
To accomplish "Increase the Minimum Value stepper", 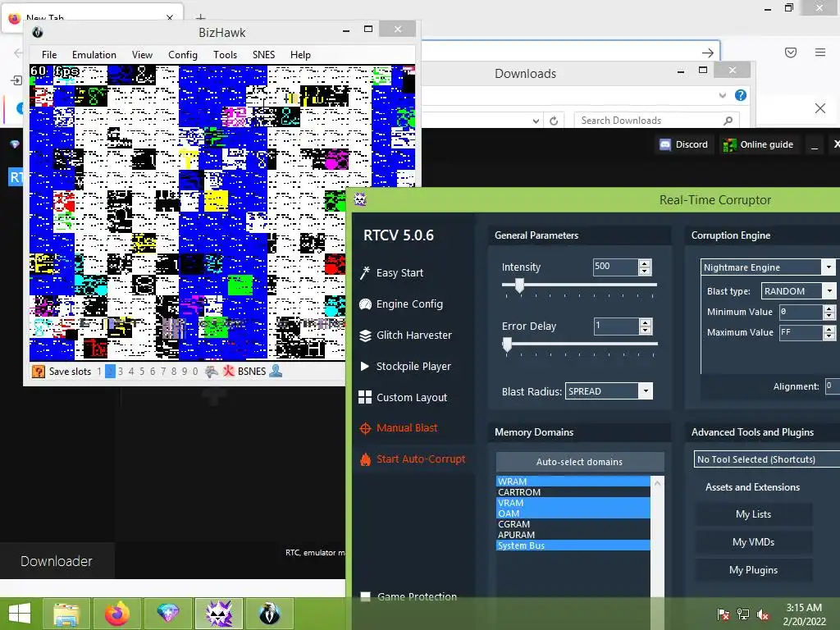I will 829,308.
